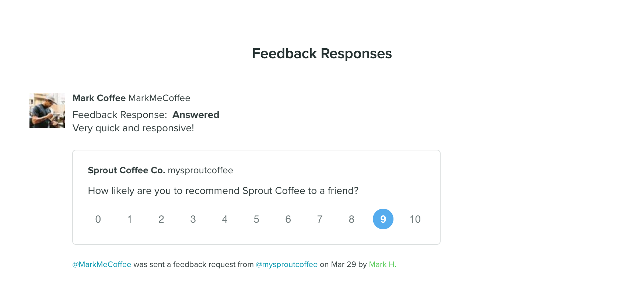644x292 pixels.
Task: Select rating 10 on the scale
Action: [415, 219]
